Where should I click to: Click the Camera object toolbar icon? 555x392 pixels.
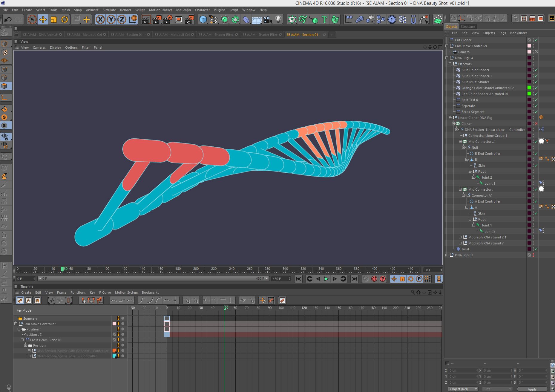268,20
